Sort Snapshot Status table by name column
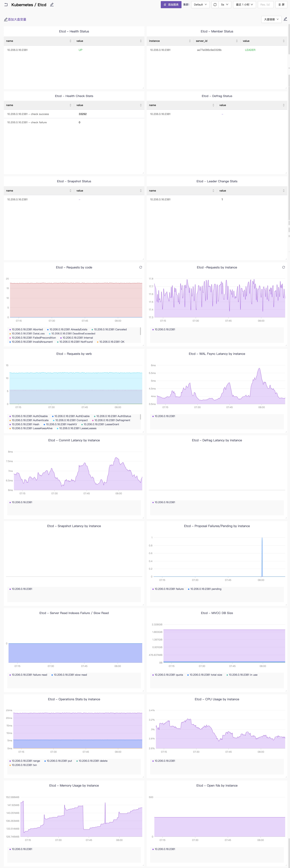 pyautogui.click(x=70, y=191)
